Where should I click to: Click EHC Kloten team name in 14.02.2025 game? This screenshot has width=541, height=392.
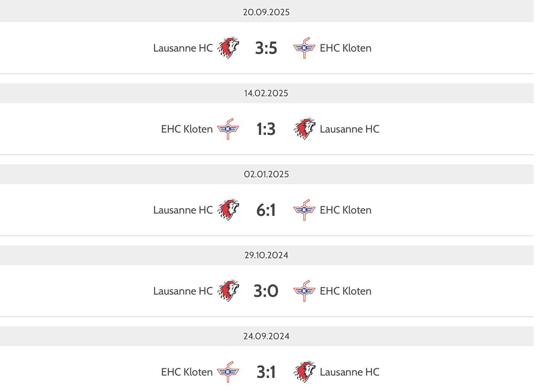(187, 129)
